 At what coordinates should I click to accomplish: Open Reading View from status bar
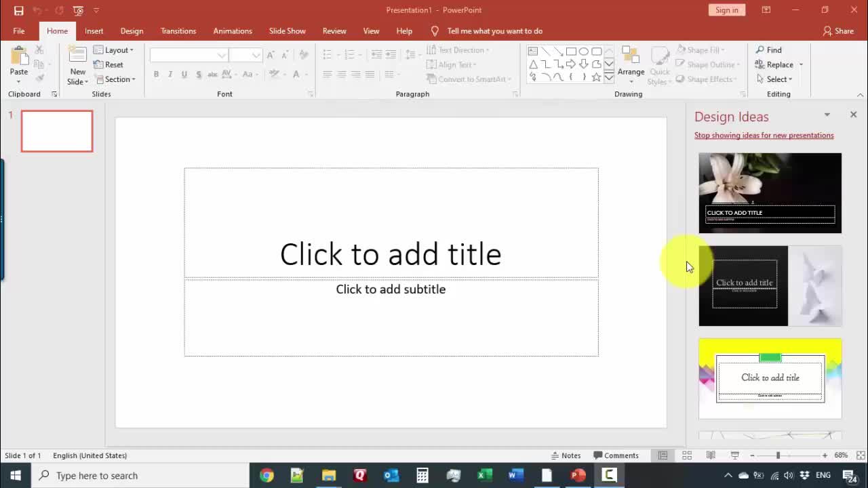(x=711, y=455)
